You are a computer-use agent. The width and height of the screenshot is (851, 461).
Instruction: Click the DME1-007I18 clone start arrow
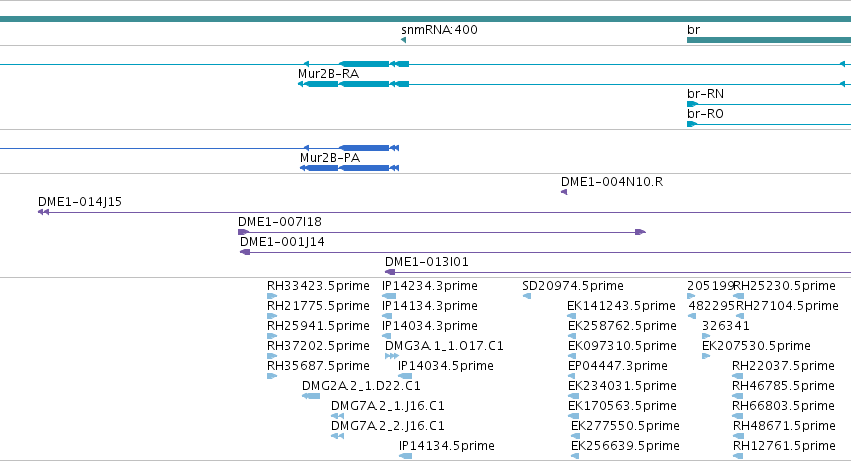(243, 232)
